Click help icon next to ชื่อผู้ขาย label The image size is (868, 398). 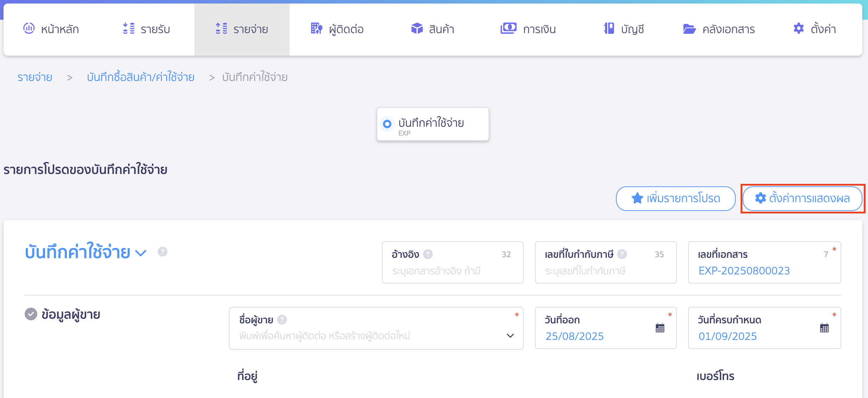(x=282, y=319)
